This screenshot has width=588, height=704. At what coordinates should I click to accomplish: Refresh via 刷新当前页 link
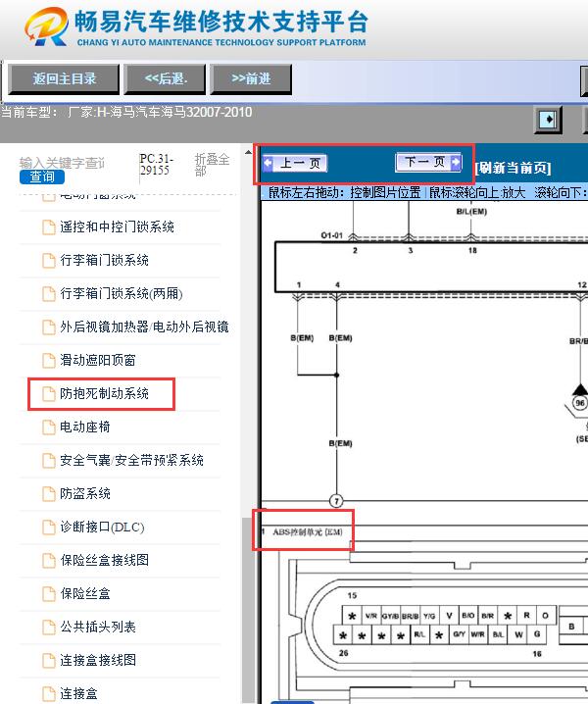[x=514, y=168]
